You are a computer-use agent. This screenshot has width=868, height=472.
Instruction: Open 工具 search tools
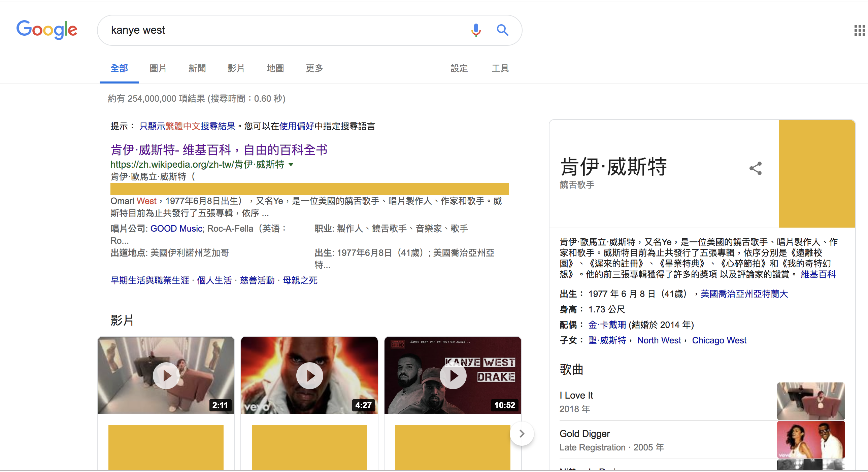[x=500, y=68]
